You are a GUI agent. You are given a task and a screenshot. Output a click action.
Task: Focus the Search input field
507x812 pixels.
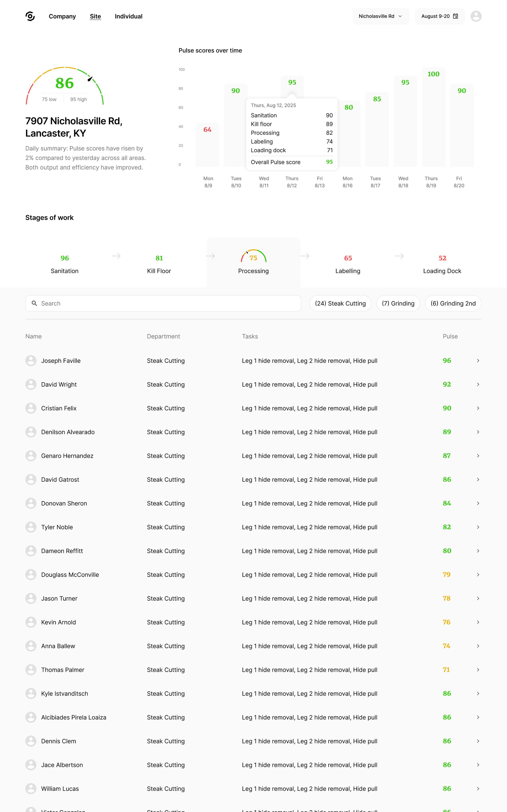(x=168, y=303)
